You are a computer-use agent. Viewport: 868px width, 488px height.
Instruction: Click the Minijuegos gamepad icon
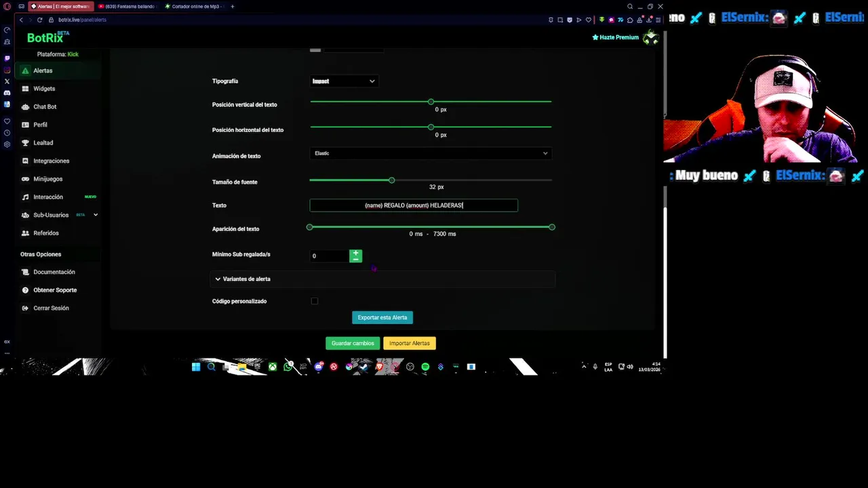coord(25,179)
